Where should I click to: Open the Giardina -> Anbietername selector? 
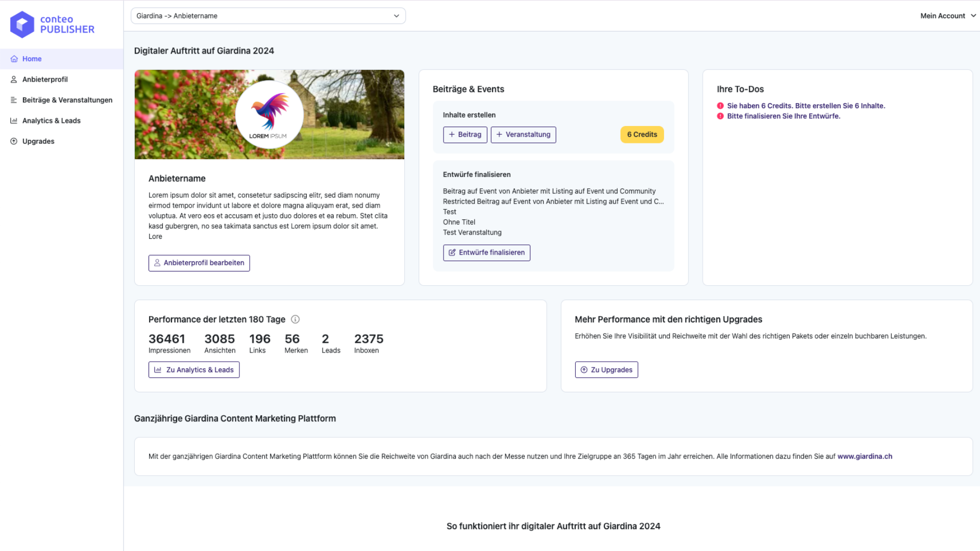coord(268,16)
